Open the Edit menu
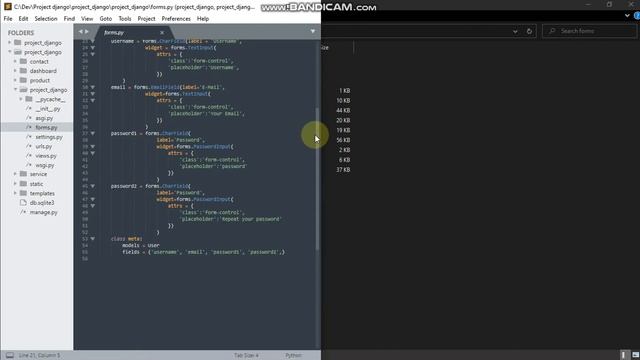Viewport: 640px width, 360px height. [x=23, y=19]
